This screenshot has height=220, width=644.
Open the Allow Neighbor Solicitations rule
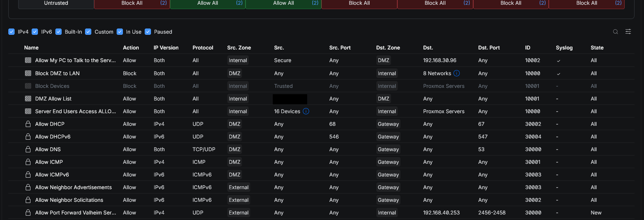[69, 200]
